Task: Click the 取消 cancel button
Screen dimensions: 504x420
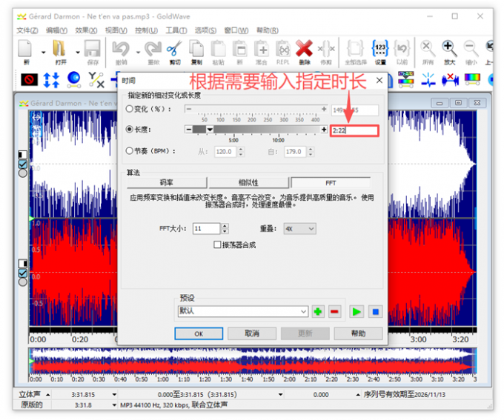Action: pyautogui.click(x=252, y=333)
